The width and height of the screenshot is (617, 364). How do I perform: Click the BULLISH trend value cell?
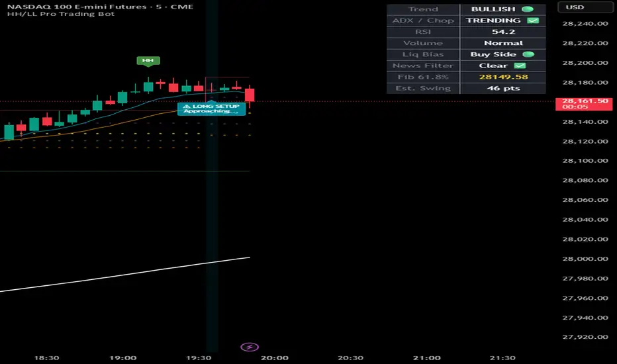[502, 9]
